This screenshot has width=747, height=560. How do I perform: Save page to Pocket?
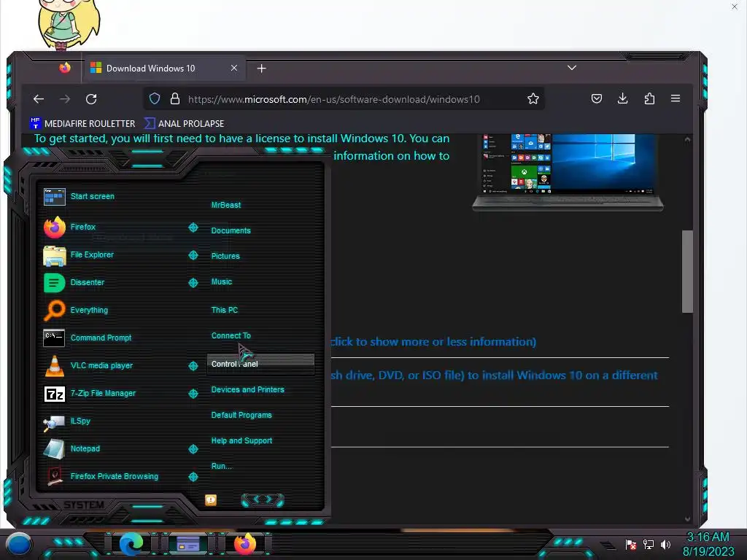pos(597,98)
